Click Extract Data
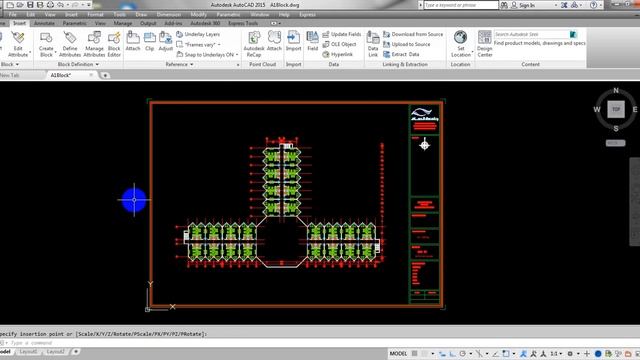The width and height of the screenshot is (640, 360). [x=401, y=54]
